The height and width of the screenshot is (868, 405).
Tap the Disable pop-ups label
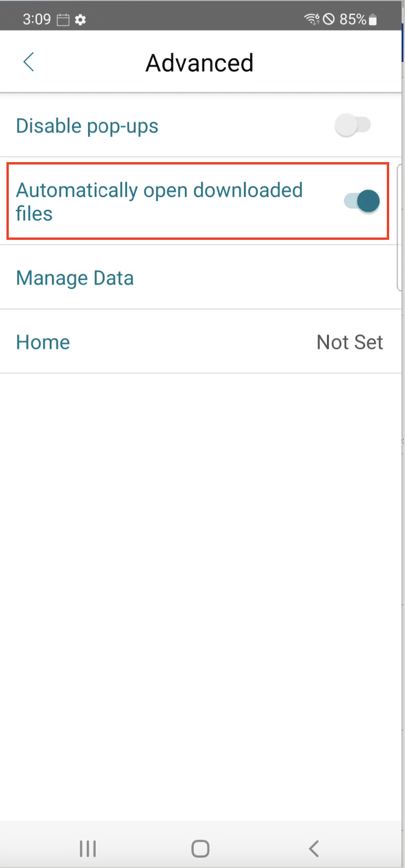pos(87,126)
